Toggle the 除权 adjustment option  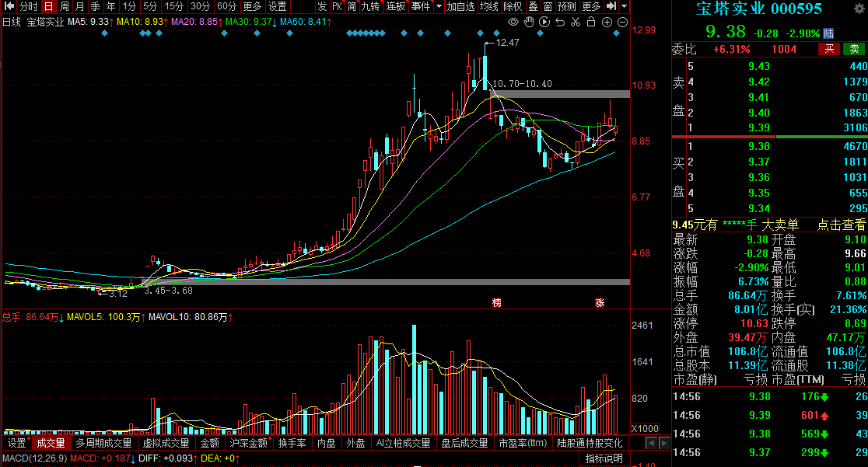(x=513, y=6)
